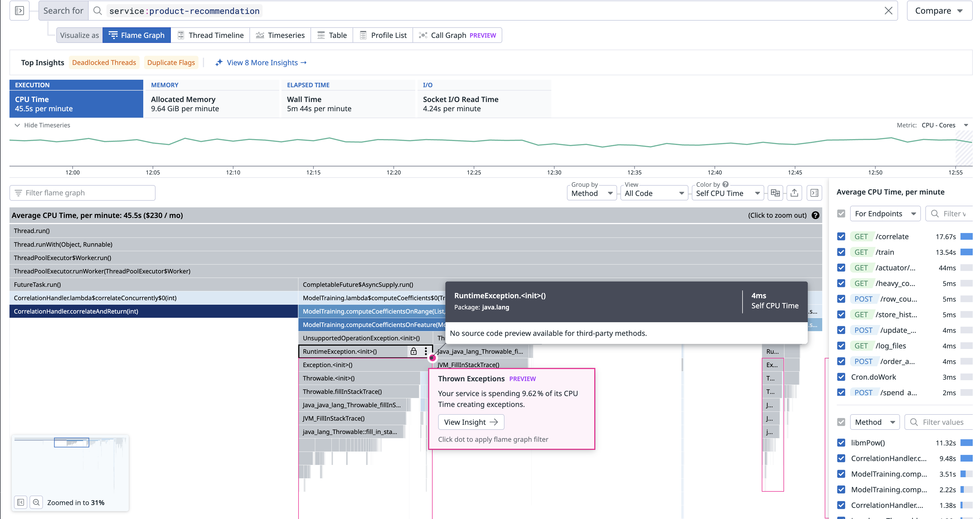Switch to Thread Timeline visualization
Viewport: 980px width, 519px height.
(210, 35)
